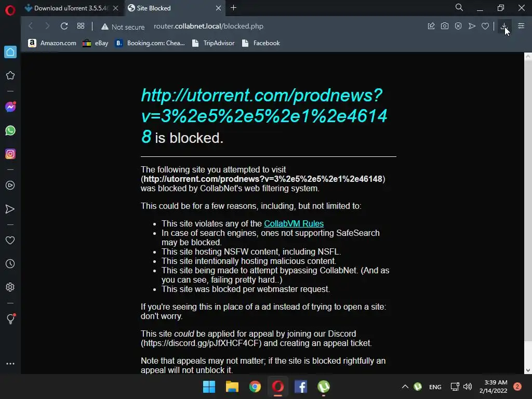Open uTorrent from the taskbar

tap(324, 387)
